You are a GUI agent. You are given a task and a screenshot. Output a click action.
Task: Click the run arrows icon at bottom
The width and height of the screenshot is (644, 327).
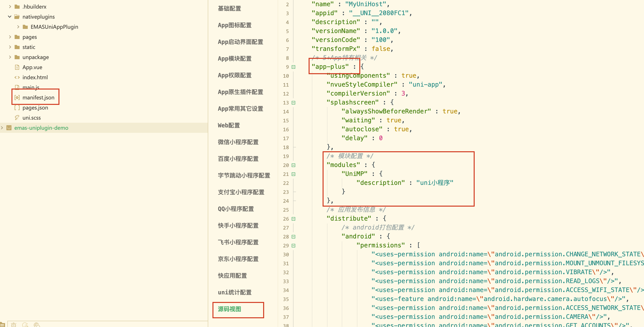[x=25, y=324]
